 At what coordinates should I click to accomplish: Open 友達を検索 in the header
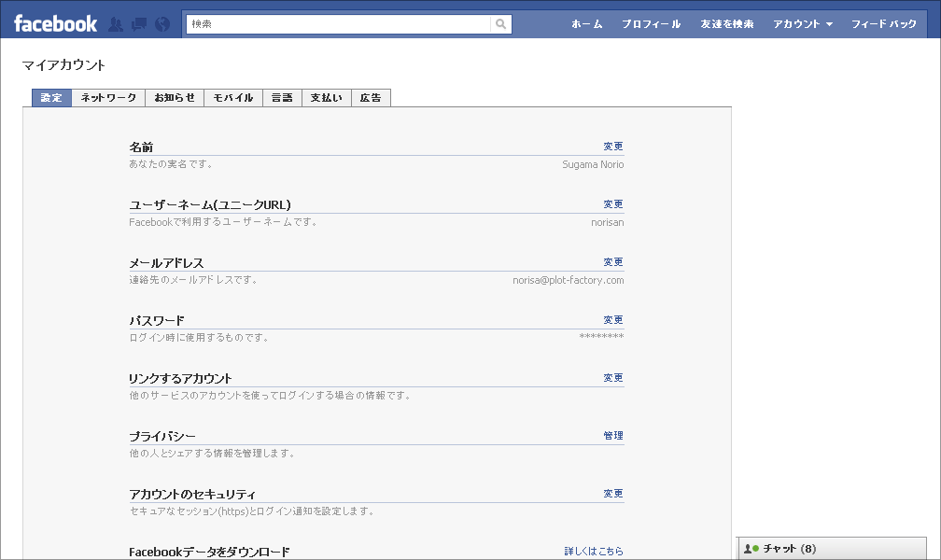point(726,24)
